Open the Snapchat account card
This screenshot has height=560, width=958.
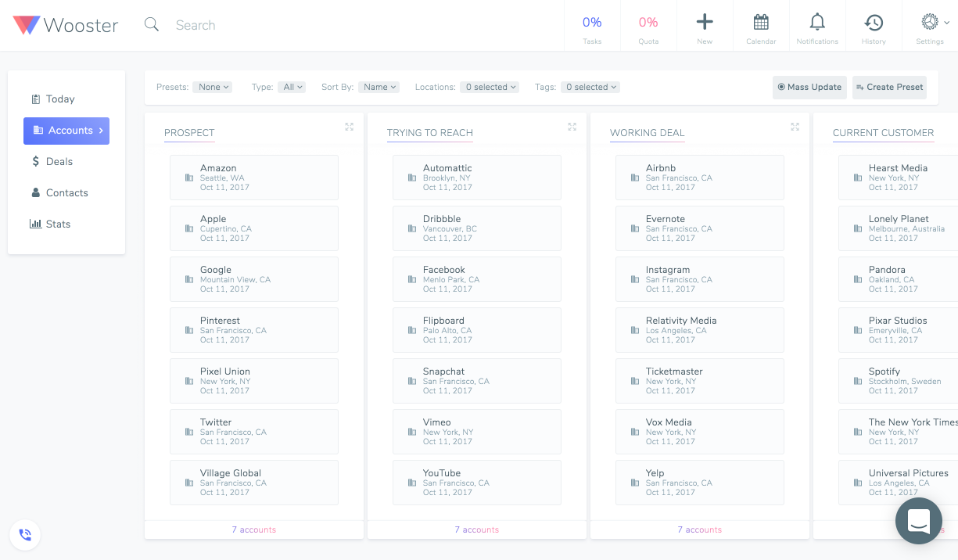click(x=477, y=381)
